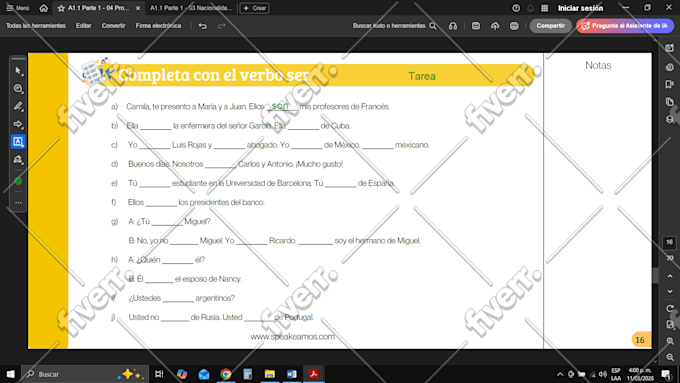Screen dimensions: 680x383
Task: Click the green answer 'son' in line a
Action: click(x=280, y=105)
